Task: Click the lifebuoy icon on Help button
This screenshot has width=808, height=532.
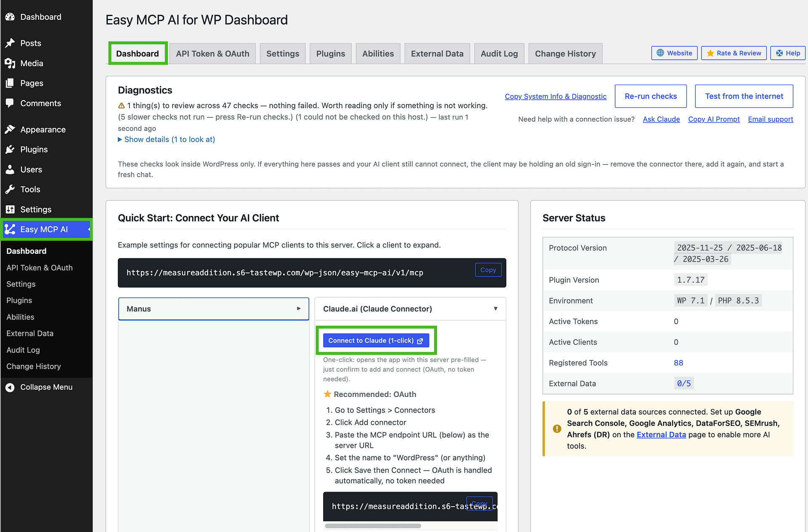Action: (779, 53)
